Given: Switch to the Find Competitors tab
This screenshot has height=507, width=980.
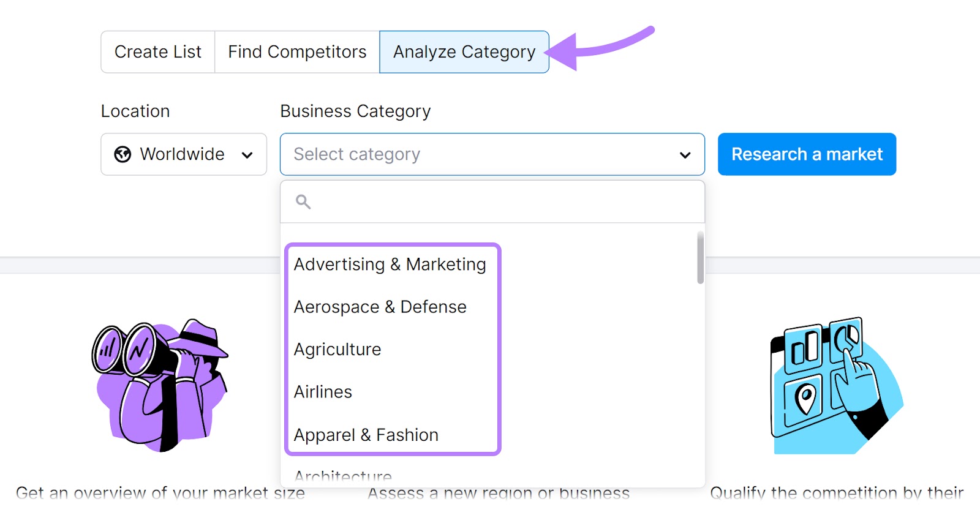Looking at the screenshot, I should pyautogui.click(x=296, y=52).
